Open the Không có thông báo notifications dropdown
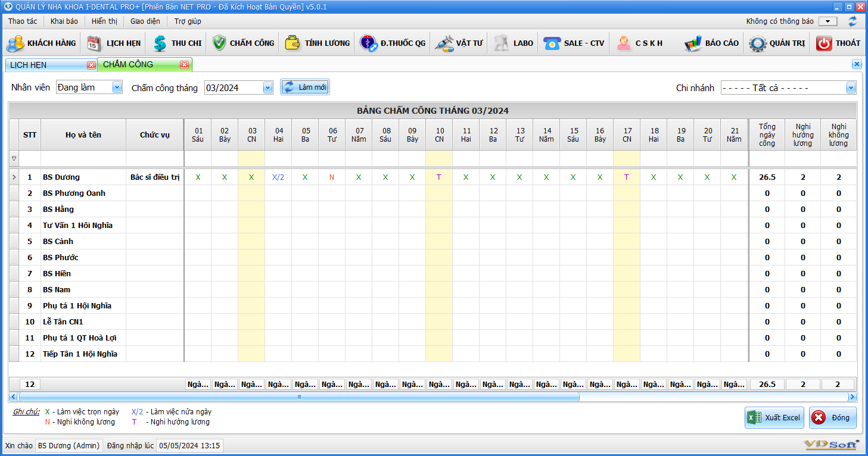This screenshot has width=868, height=456. tap(827, 21)
